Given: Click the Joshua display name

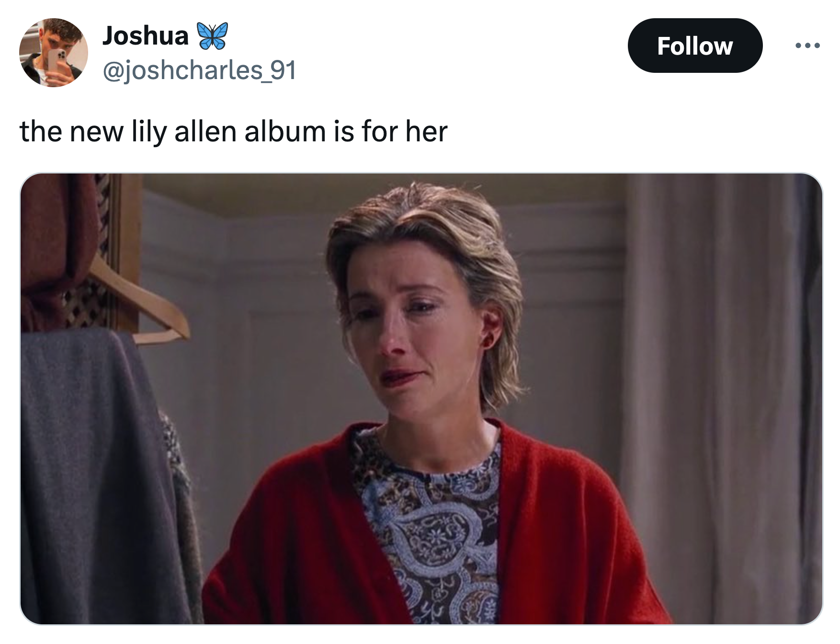Looking at the screenshot, I should 146,36.
